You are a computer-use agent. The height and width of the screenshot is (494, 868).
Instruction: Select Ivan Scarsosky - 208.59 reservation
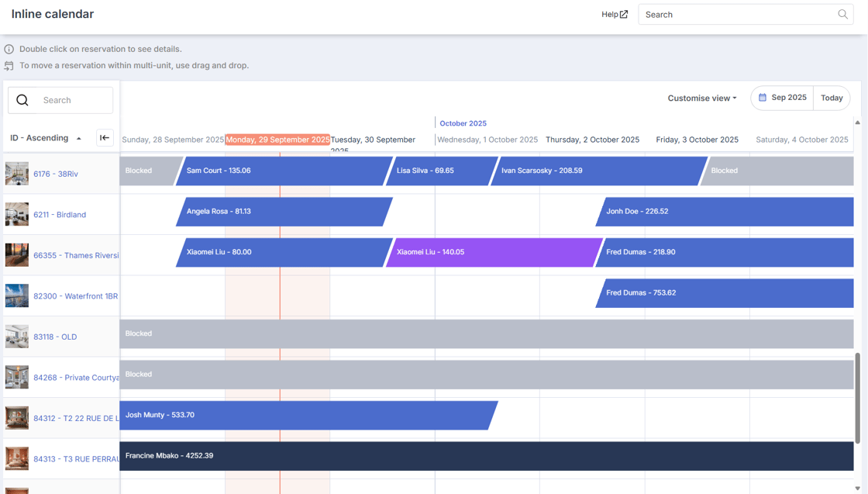[599, 171]
